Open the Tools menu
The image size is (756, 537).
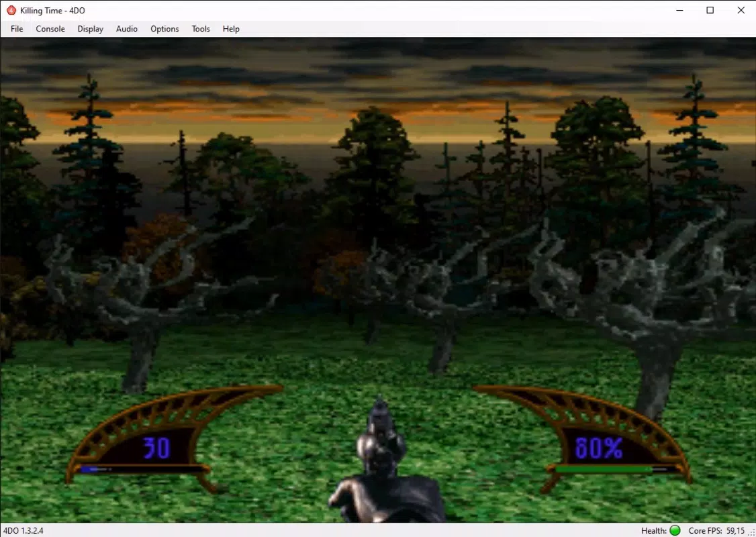[201, 29]
